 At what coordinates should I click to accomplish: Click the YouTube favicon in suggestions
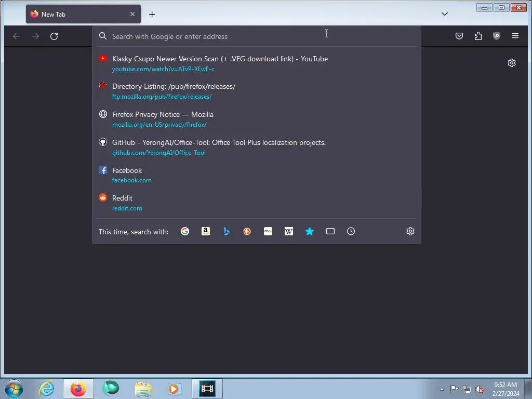coord(103,58)
